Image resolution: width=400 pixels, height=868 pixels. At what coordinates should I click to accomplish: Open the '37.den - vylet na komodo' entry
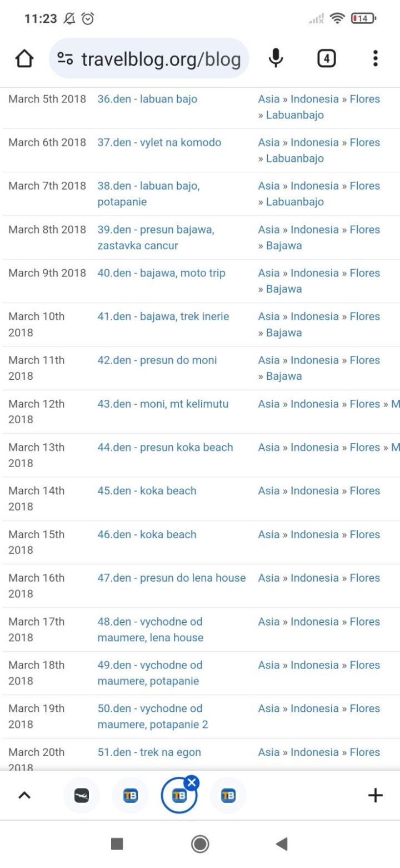click(x=159, y=142)
